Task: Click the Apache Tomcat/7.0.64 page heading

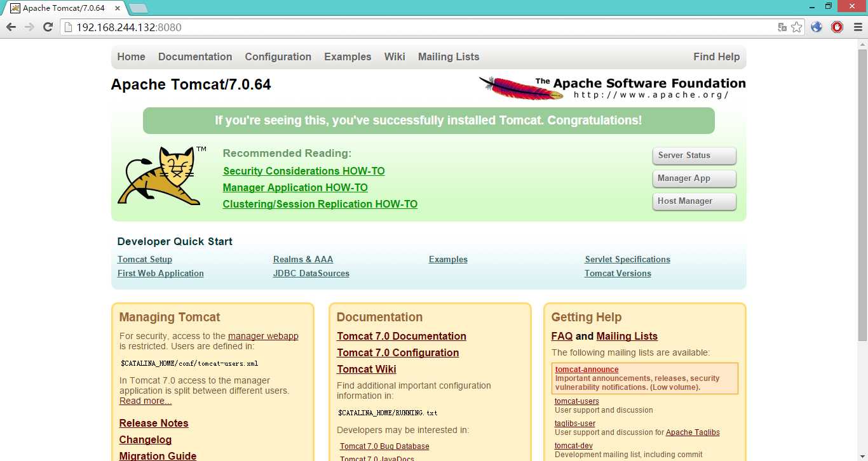Action: [x=191, y=84]
